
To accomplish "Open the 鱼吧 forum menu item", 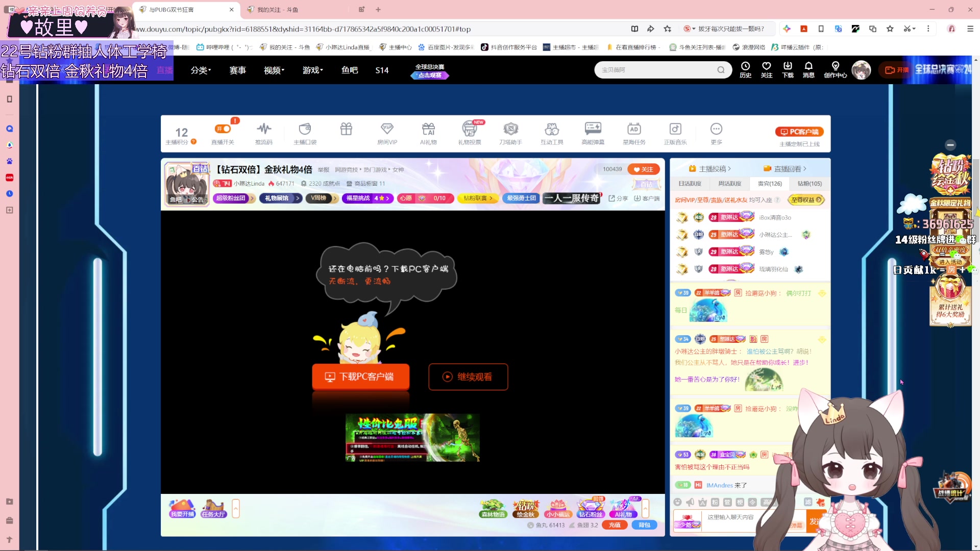I will (350, 70).
